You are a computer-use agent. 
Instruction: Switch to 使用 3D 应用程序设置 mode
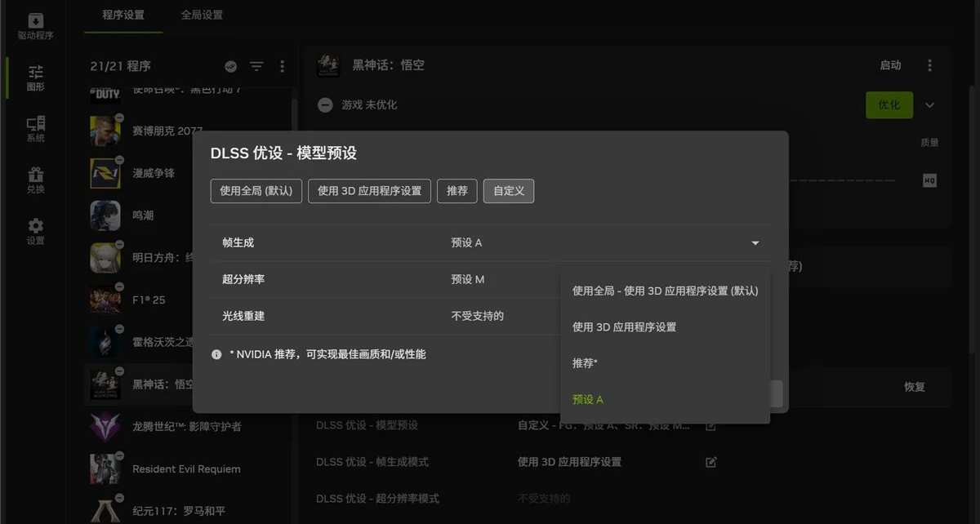click(369, 191)
